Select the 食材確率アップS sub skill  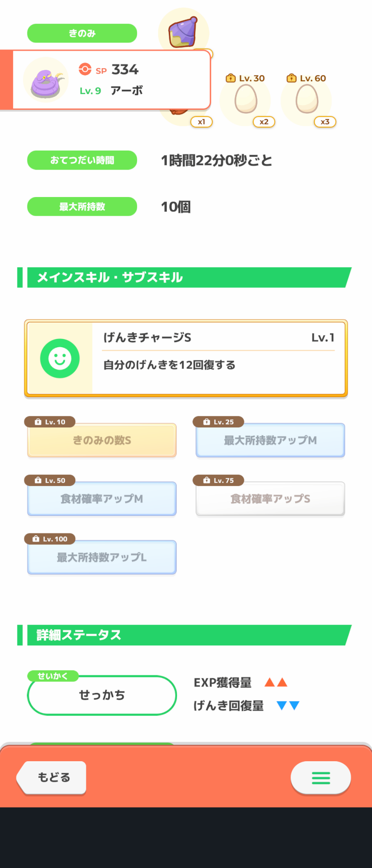(270, 499)
